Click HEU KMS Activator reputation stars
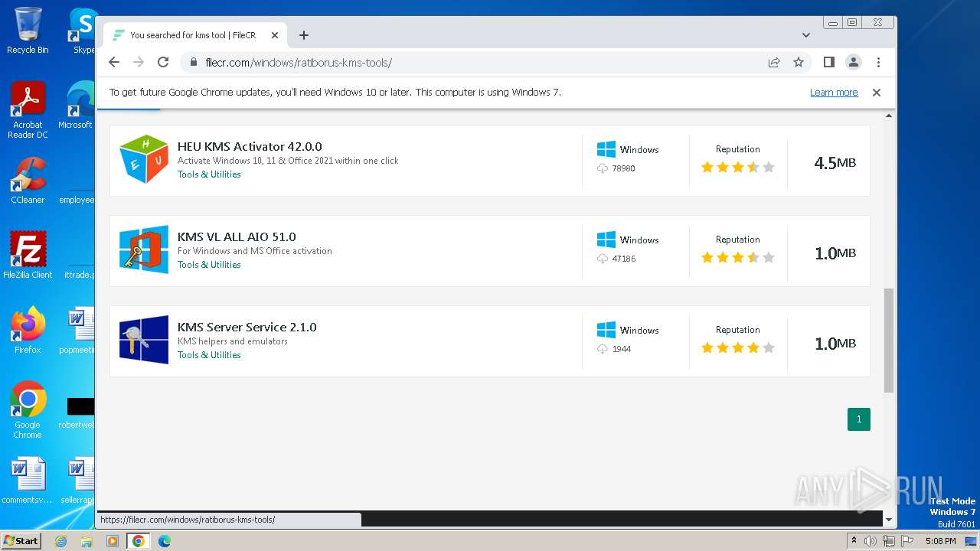This screenshot has width=980, height=551. tap(738, 167)
